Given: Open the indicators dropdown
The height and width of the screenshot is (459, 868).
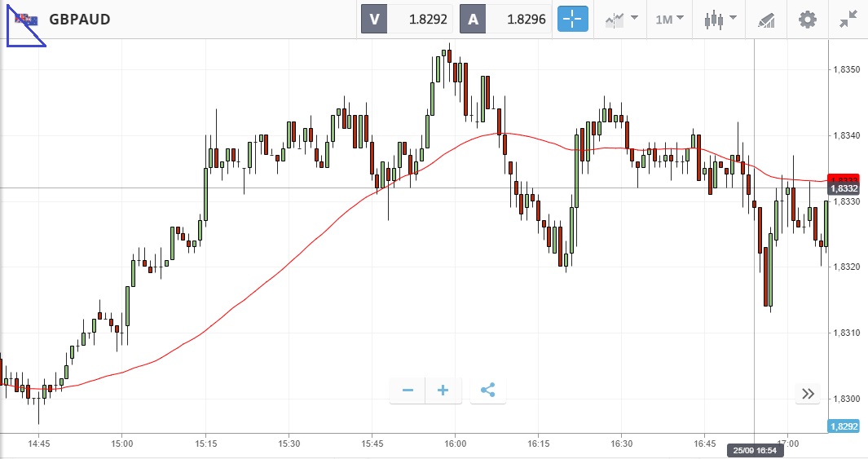Looking at the screenshot, I should [621, 20].
